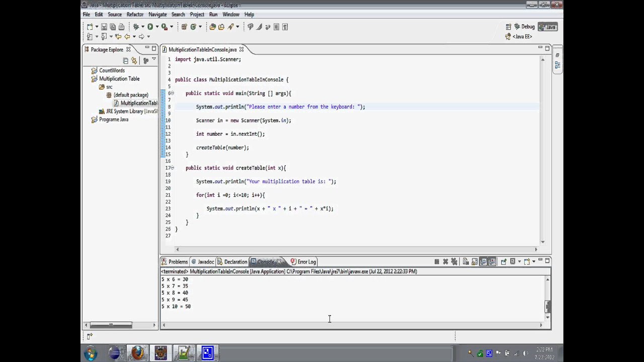Screen dimensions: 644x362
Task: Open dropdown arrow beside New icon
Action: point(97,27)
